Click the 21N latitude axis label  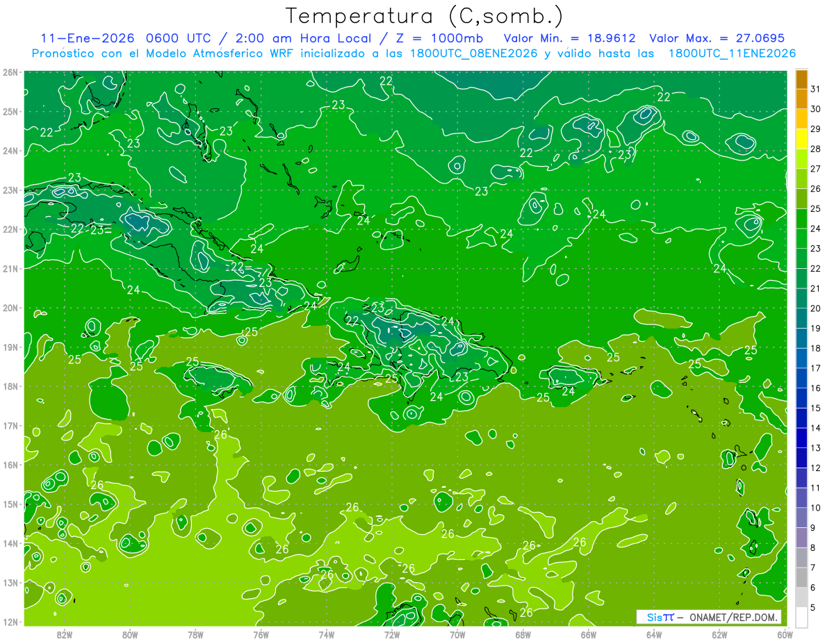[x=10, y=268]
